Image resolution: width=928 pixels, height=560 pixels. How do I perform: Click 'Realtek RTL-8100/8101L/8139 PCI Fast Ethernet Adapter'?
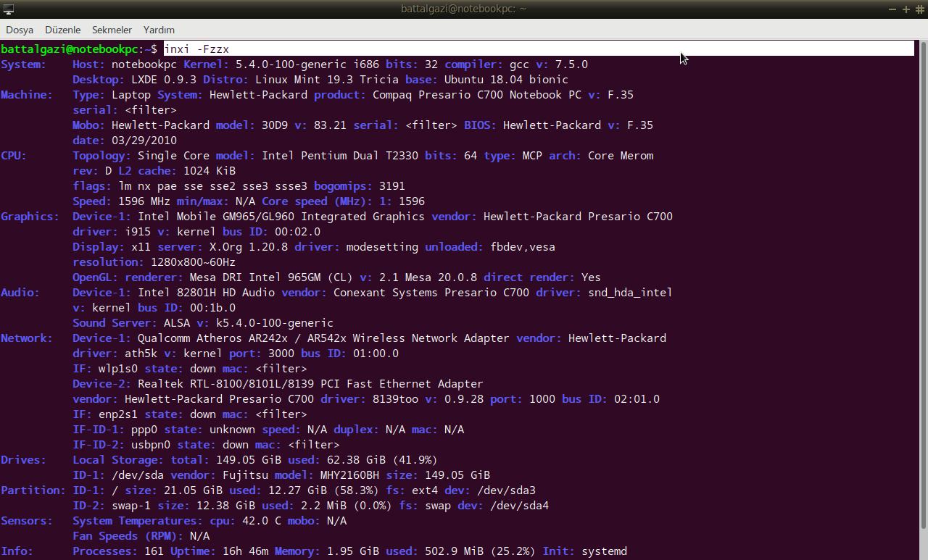pos(310,384)
